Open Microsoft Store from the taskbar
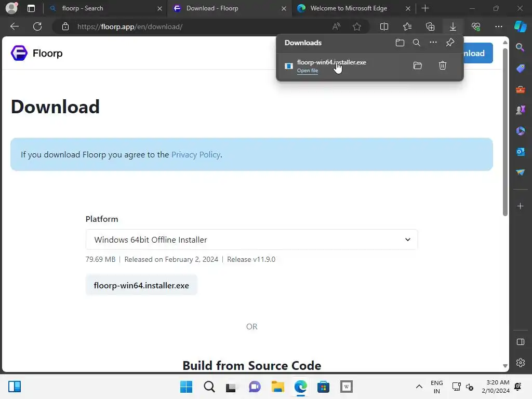This screenshot has height=399, width=532. (x=323, y=387)
